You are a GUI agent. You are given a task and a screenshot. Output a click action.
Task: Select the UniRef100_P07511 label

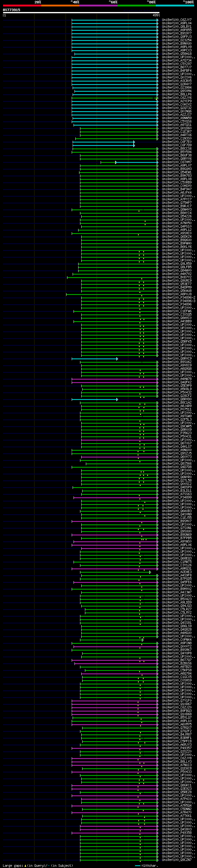(x=176, y=410)
